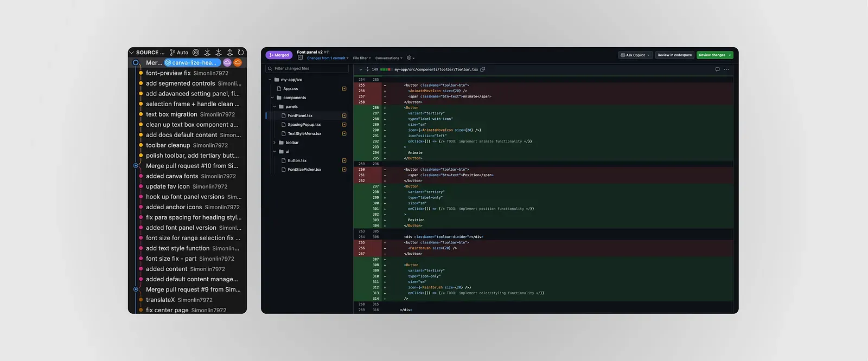Add a file comment on Toolbar.tsx
This screenshot has height=361, width=868.
[x=717, y=69]
